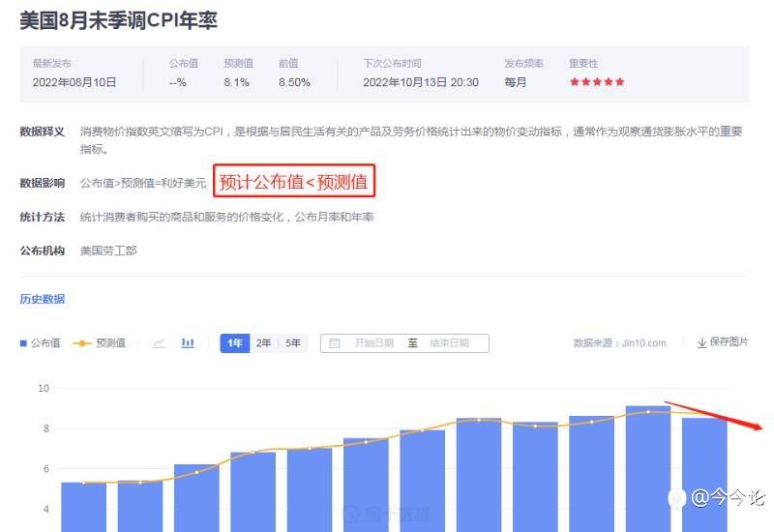Switch to bar chart view icon
Viewport: 774px width, 532px height.
188,342
